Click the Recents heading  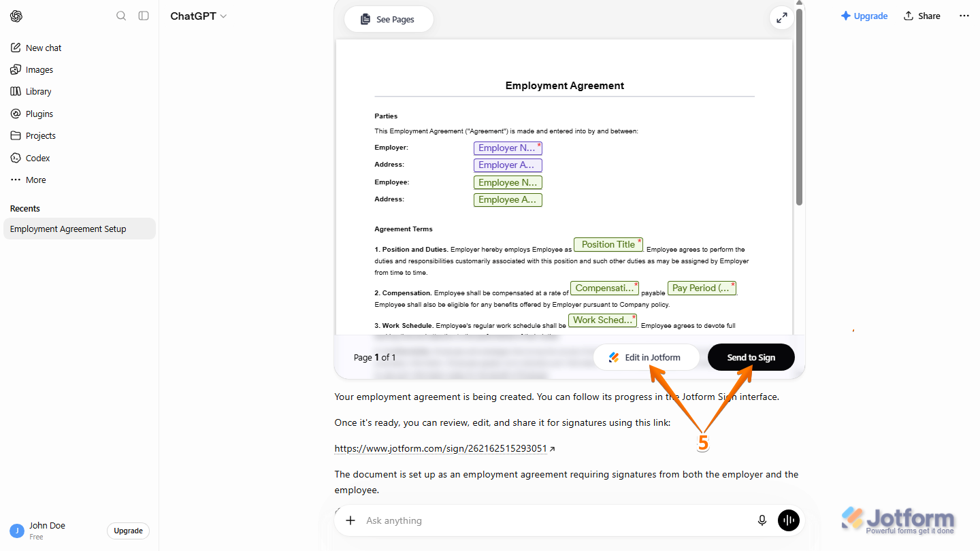tap(25, 208)
